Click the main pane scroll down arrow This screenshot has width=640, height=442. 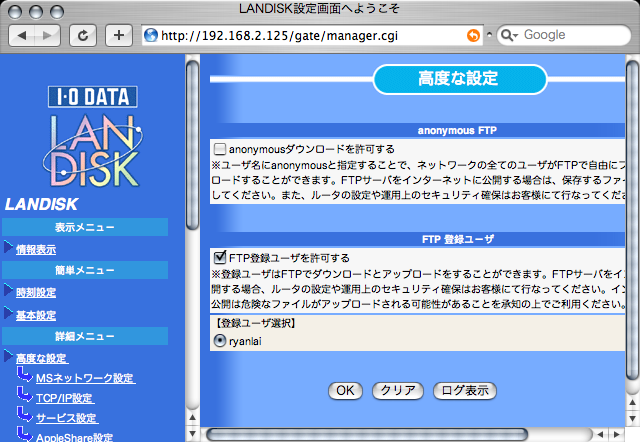tap(632, 418)
